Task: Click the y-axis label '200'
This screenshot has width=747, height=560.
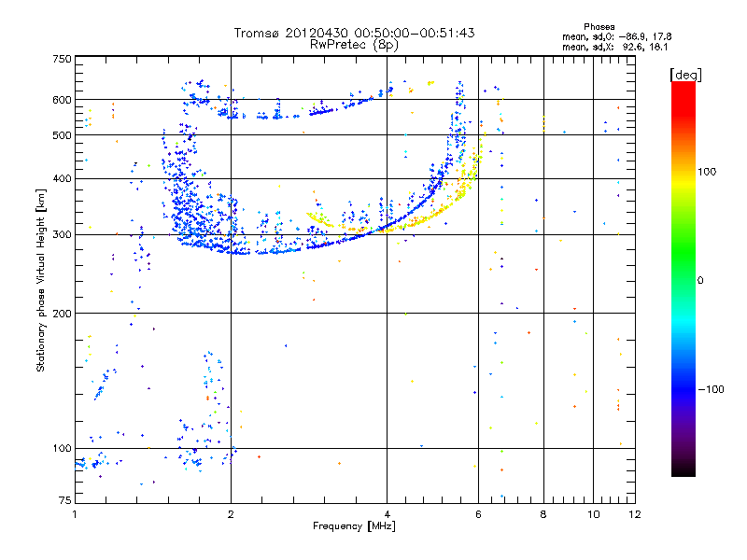Action: click(62, 314)
